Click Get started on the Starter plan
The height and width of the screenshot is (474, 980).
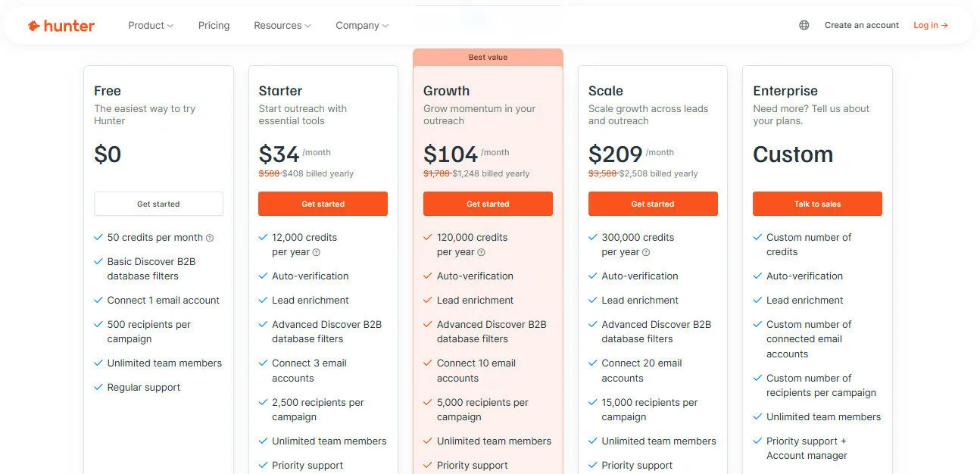tap(323, 204)
